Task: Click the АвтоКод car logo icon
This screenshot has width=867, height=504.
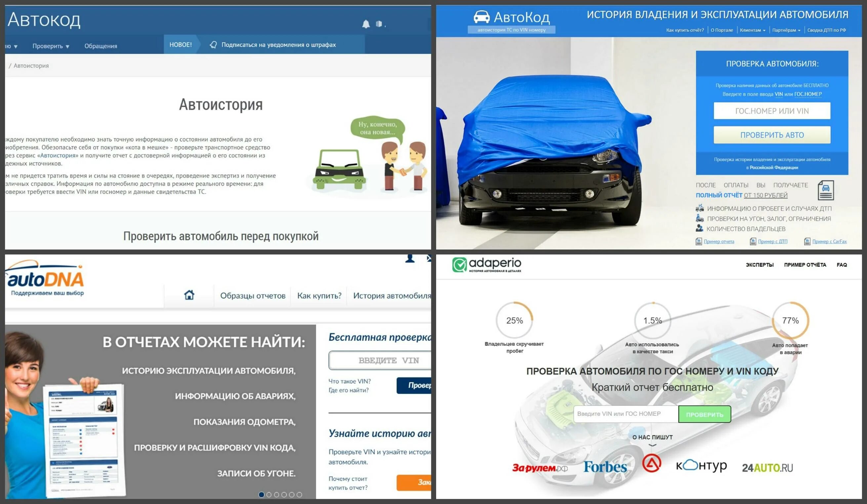Action: (x=481, y=17)
